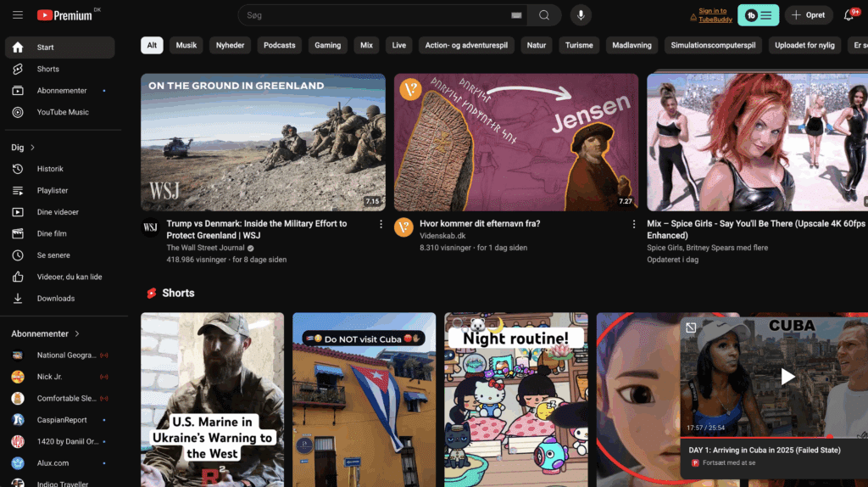Open Downloads in sidebar

tap(60, 299)
